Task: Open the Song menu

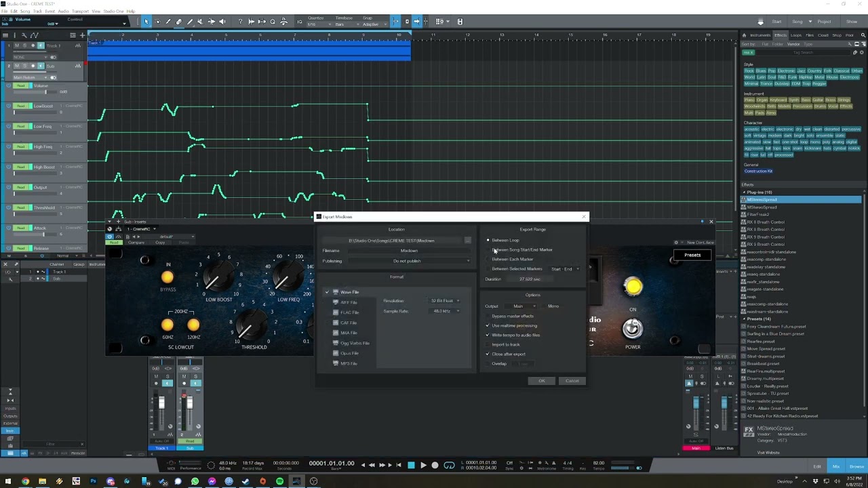Action: tap(24, 12)
